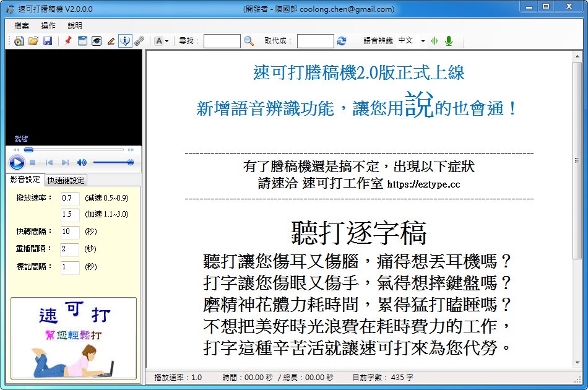Screen dimensions: 588x390
Task: Click the eye view icon on the toolbar
Action: click(x=96, y=40)
